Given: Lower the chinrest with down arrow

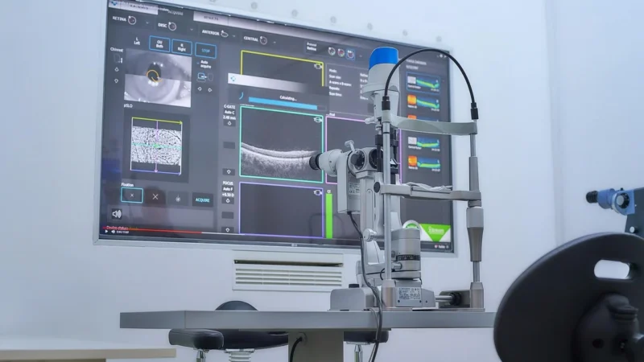Looking at the screenshot, I should coord(116,81).
